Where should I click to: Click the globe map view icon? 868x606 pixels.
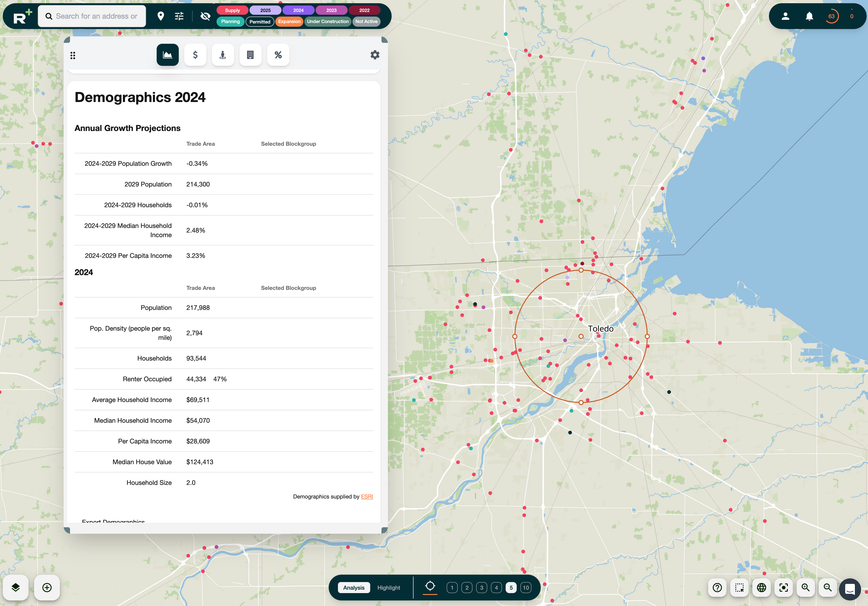[761, 588]
